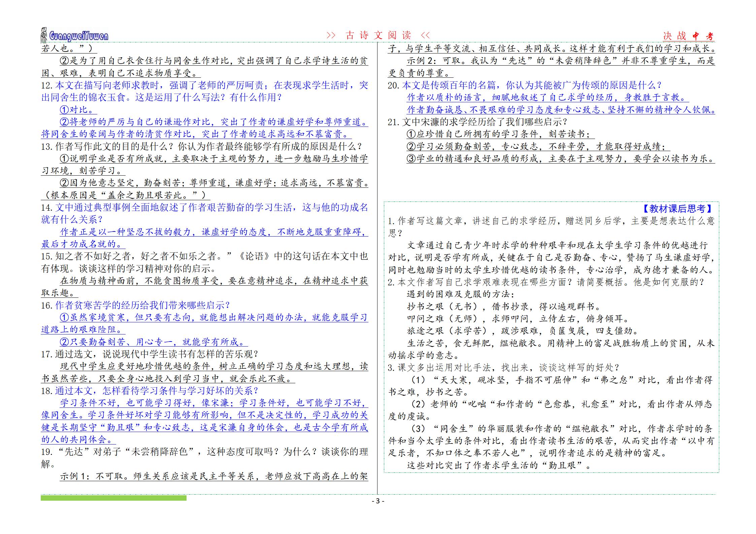The width and height of the screenshot is (756, 534).
Task: Click question 19 about "先达"对弟子"未尝稍降辞色"
Action: click(205, 458)
